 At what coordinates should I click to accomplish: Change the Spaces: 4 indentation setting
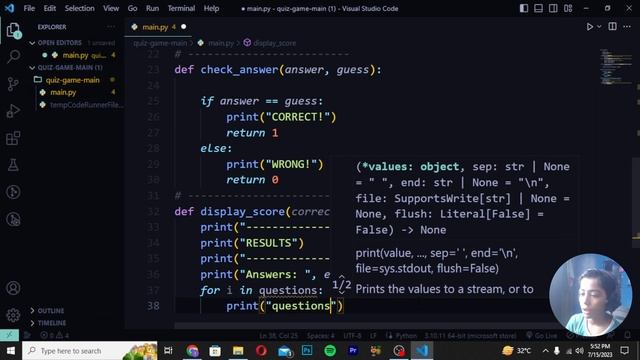pyautogui.click(x=321, y=336)
